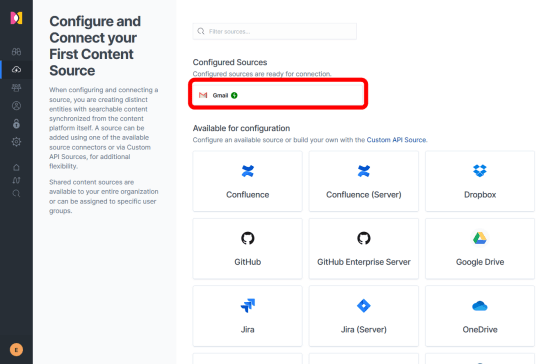Screen dimensions: 560x364
Task: Open the Groups icon in sidebar
Action: pos(16,88)
